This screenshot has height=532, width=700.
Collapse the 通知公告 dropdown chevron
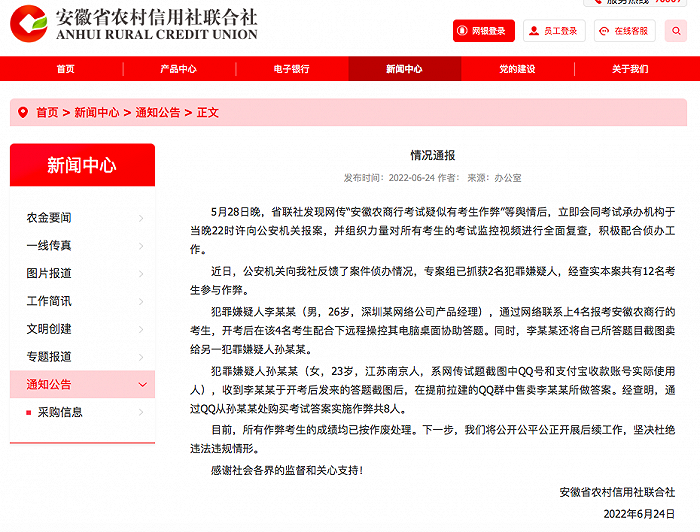143,384
